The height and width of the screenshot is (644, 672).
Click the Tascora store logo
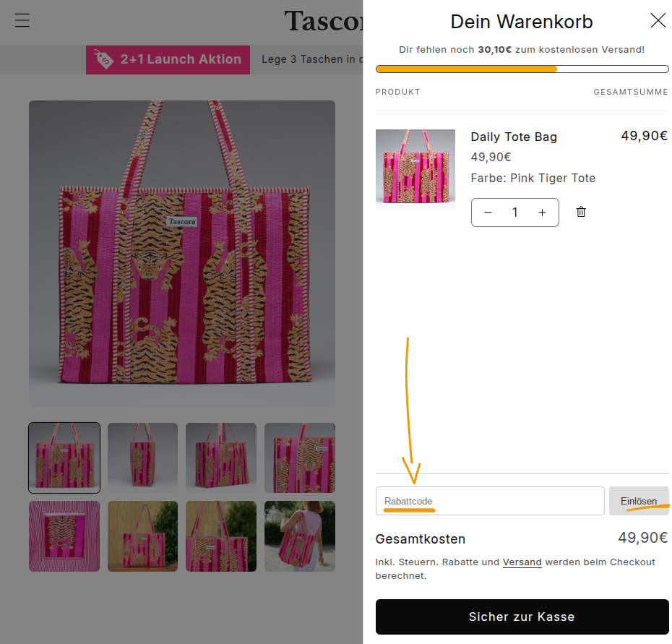(x=324, y=21)
